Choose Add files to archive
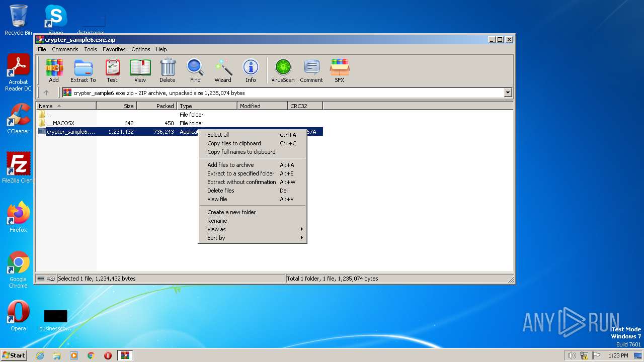This screenshot has width=644, height=362. tap(253, 165)
